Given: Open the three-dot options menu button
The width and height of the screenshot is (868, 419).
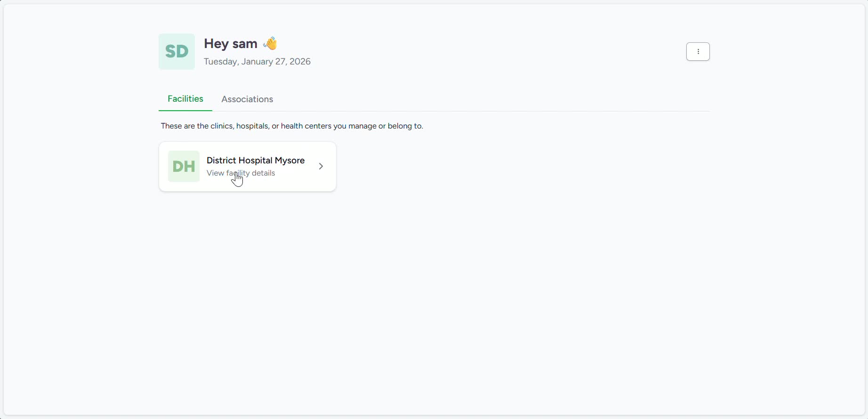Looking at the screenshot, I should coord(698,52).
